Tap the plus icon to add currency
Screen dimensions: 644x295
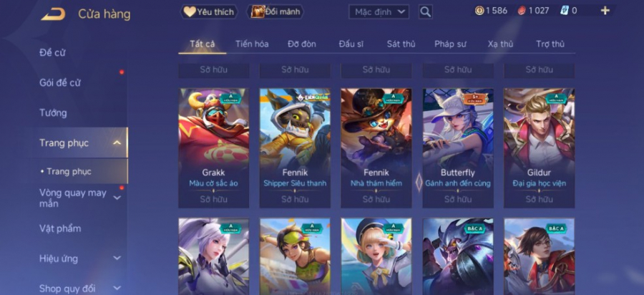(605, 11)
